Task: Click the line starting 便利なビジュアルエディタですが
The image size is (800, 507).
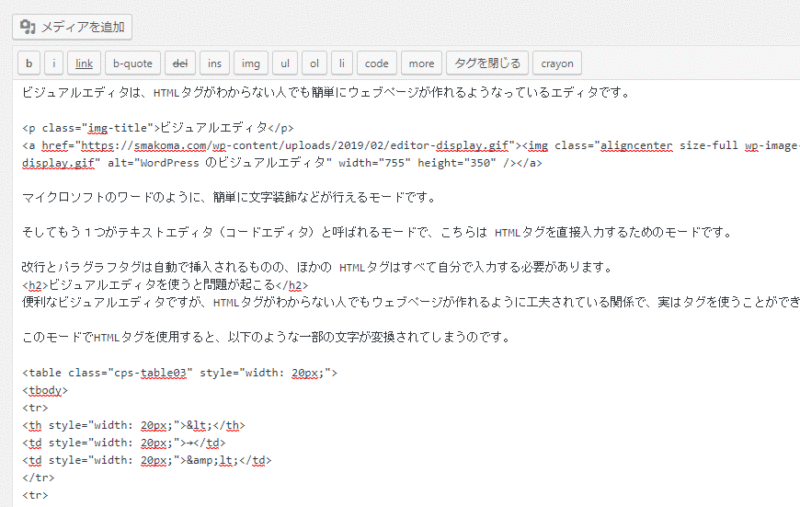Action: point(411,302)
